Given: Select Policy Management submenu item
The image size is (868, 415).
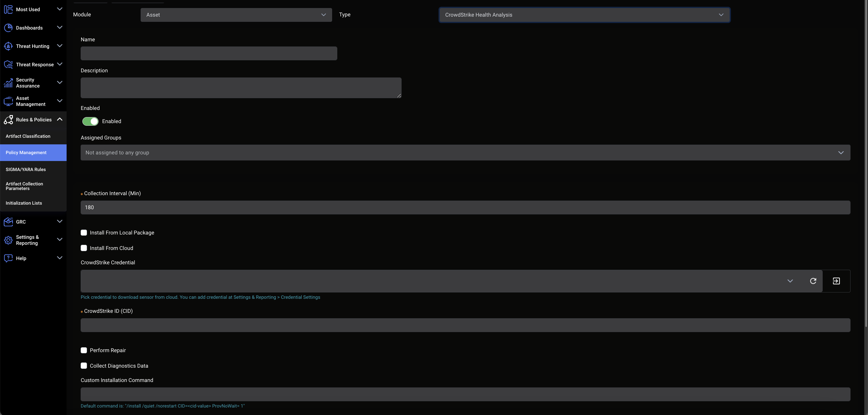Looking at the screenshot, I should [x=33, y=153].
